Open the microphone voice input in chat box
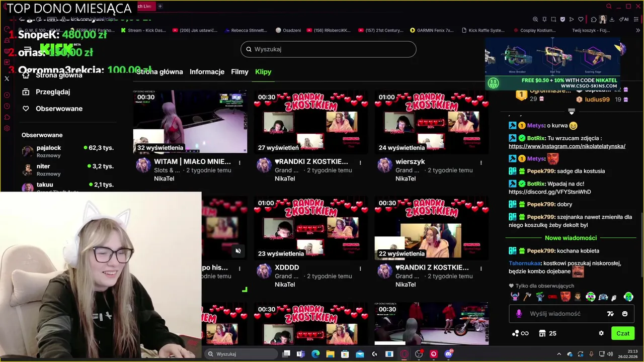This screenshot has width=644, height=362. coord(519,314)
